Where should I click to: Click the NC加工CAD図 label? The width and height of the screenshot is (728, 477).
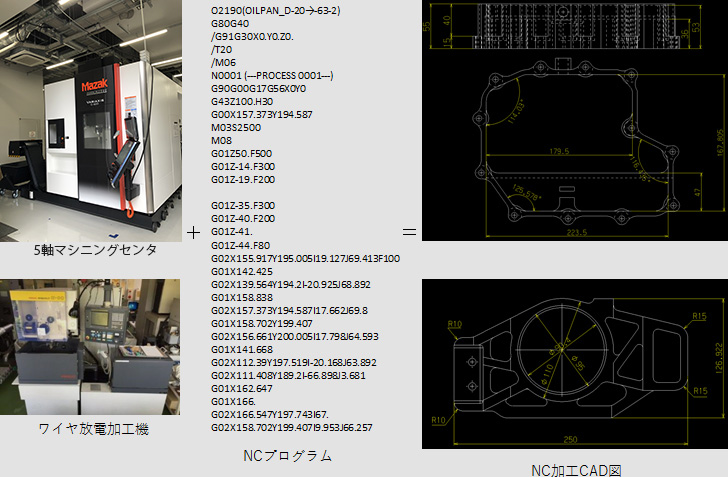[572, 469]
